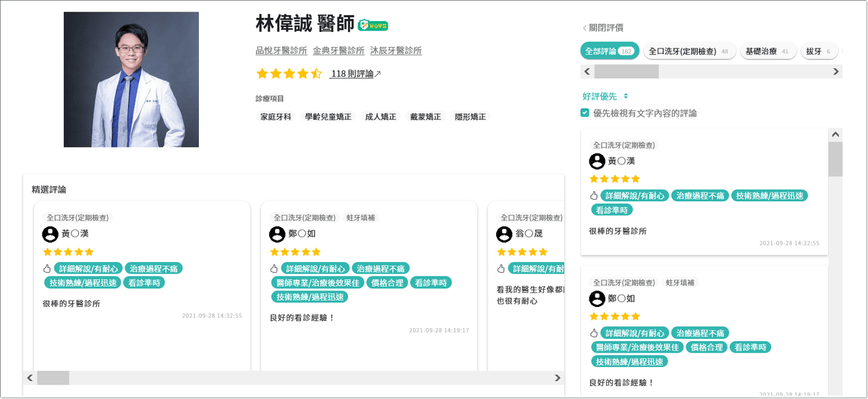Click 良好的看診經驗！ text in featured card
868x399 pixels.
pyautogui.click(x=302, y=318)
